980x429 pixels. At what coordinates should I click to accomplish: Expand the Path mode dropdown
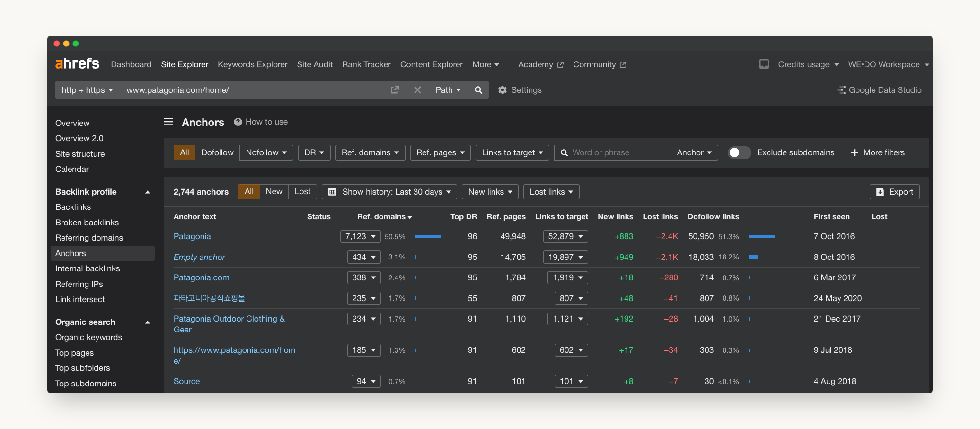click(448, 90)
